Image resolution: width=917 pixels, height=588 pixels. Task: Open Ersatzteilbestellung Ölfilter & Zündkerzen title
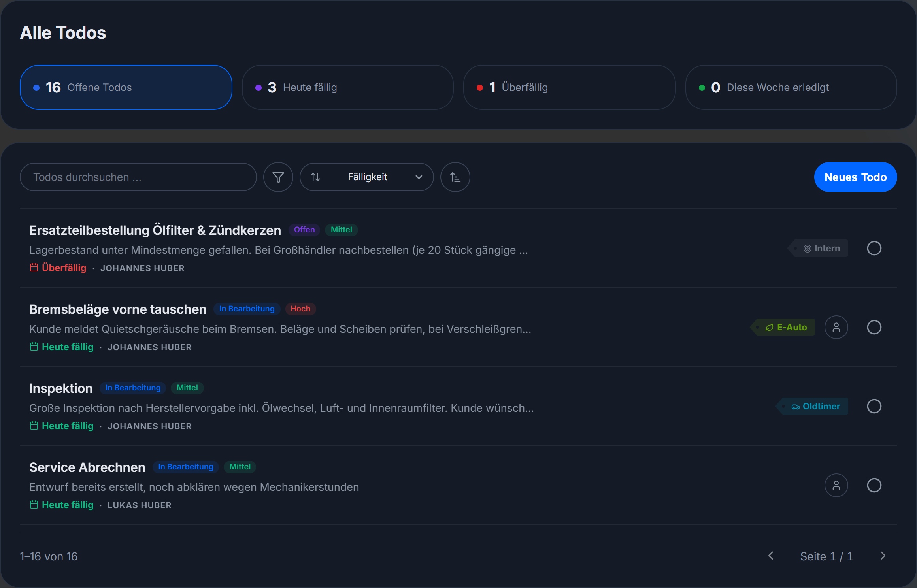pyautogui.click(x=155, y=230)
